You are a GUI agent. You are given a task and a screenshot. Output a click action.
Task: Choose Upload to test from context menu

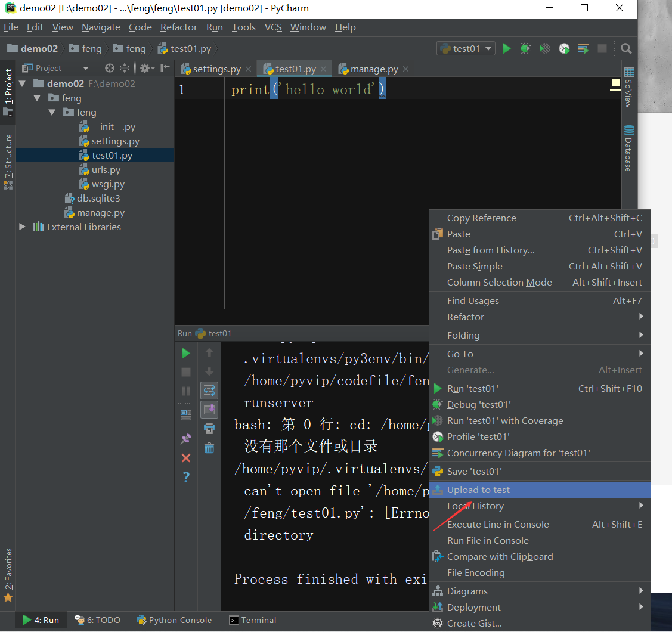pos(479,490)
